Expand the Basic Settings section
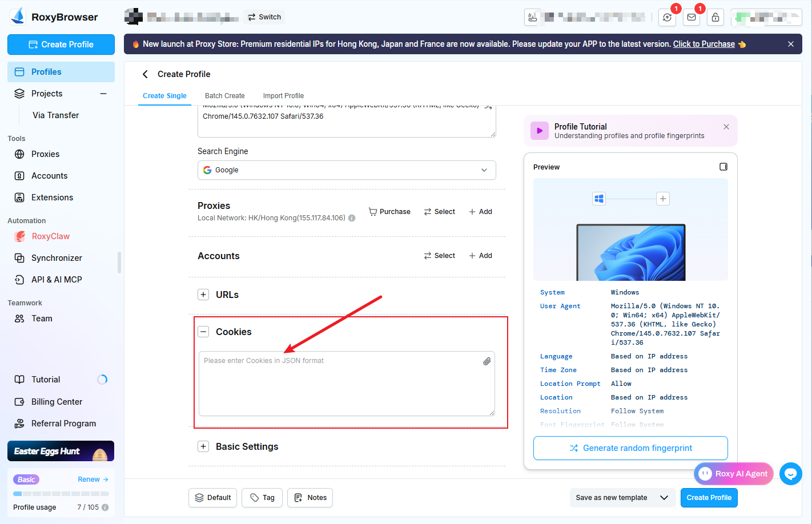812x524 pixels. [203, 446]
